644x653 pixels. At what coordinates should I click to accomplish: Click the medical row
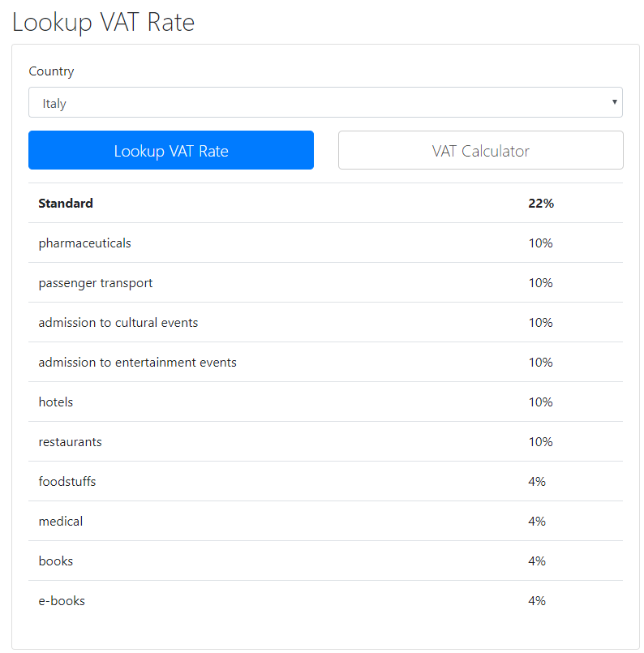(61, 522)
